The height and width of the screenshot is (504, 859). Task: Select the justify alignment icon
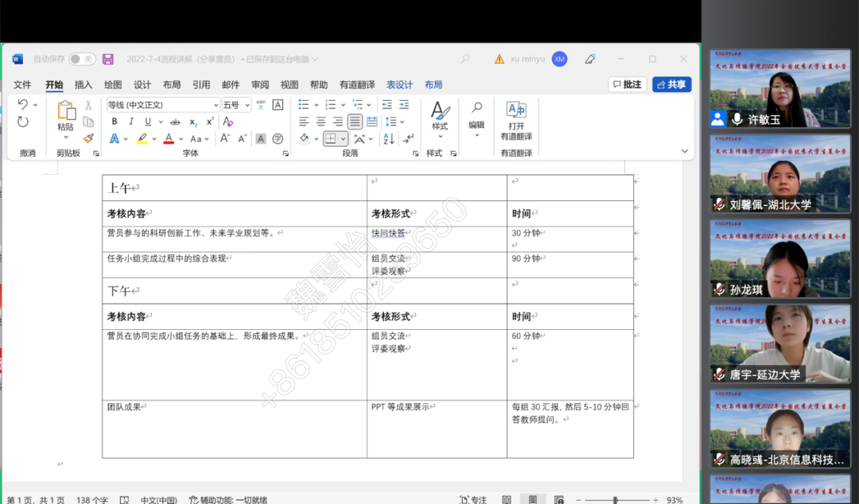click(x=355, y=122)
